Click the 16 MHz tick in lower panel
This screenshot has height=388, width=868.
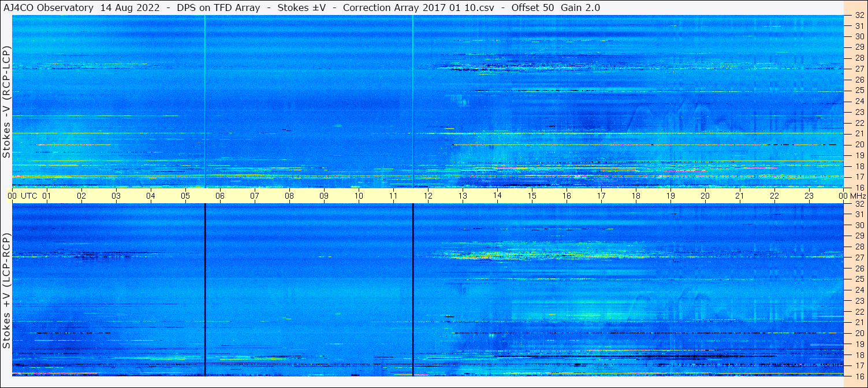pyautogui.click(x=859, y=376)
